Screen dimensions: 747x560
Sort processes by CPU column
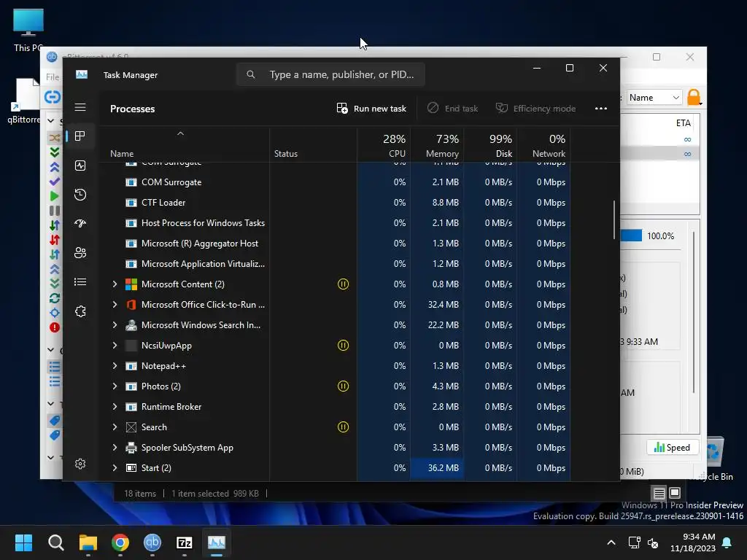pyautogui.click(x=384, y=145)
